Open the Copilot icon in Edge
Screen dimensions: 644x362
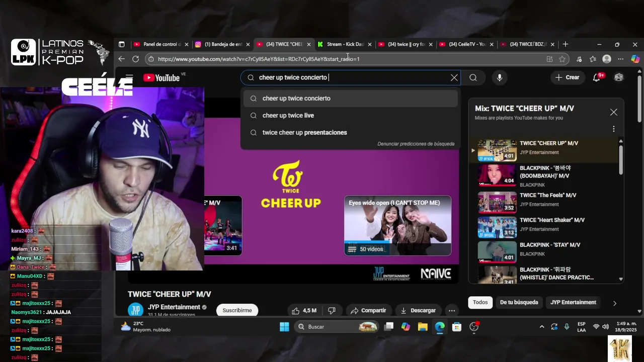coord(635,59)
